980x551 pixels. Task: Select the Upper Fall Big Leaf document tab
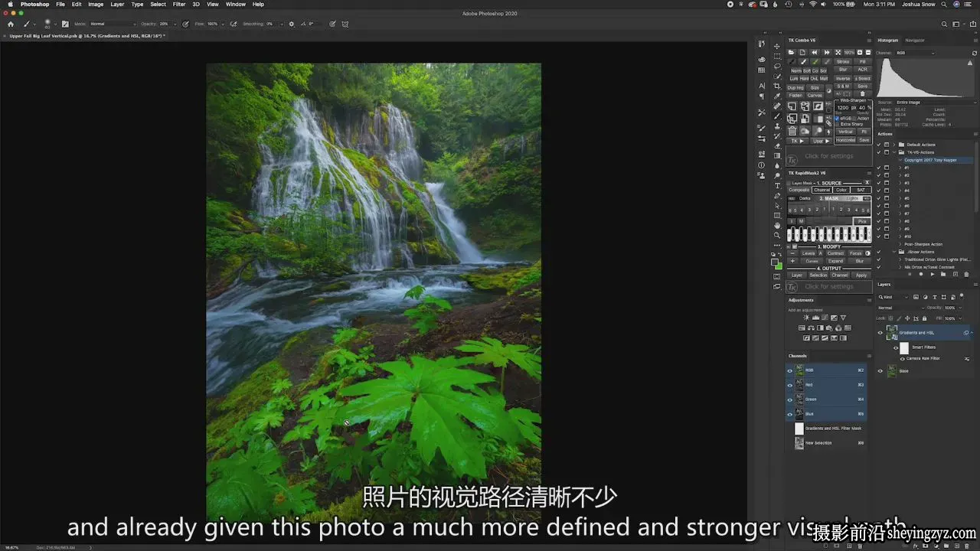coord(87,35)
